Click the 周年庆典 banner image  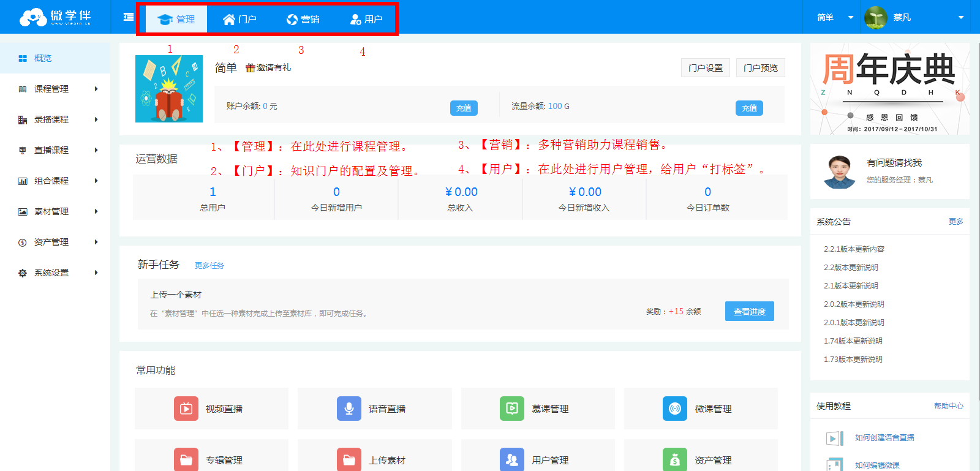click(890, 89)
